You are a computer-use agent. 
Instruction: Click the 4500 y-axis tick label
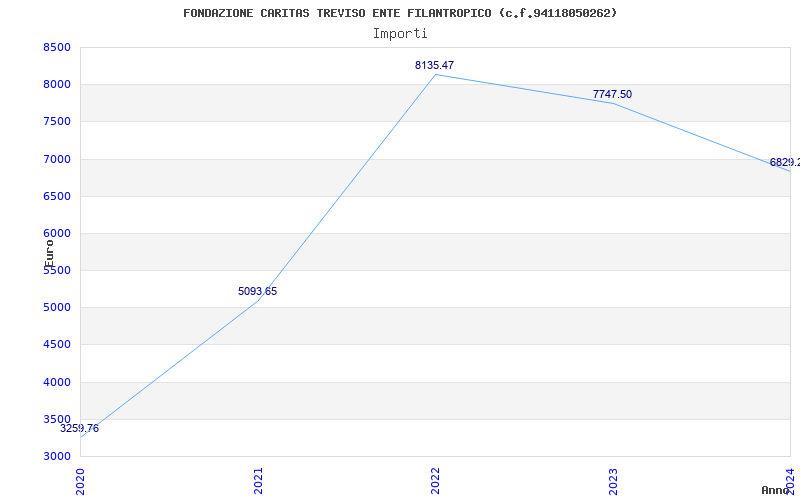(57, 345)
